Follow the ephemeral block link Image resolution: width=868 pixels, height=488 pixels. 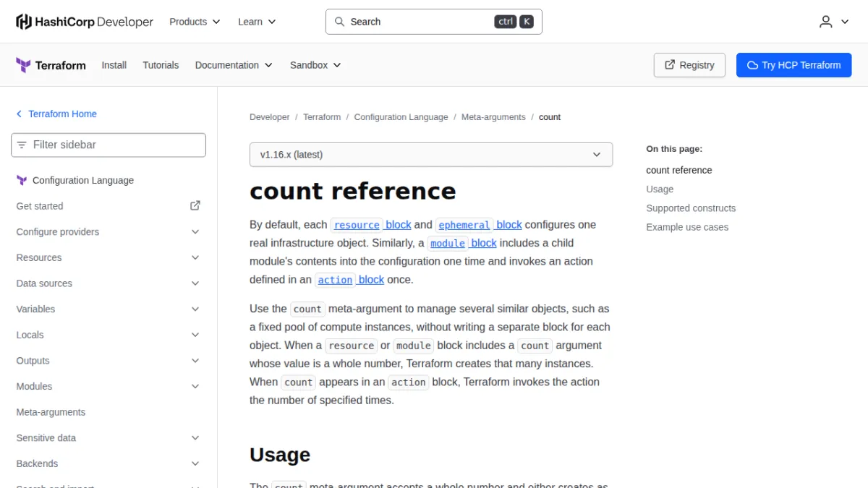tap(479, 225)
